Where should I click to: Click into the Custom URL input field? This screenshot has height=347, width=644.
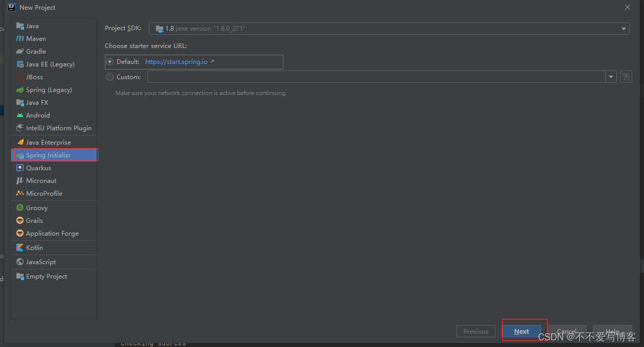(x=376, y=77)
